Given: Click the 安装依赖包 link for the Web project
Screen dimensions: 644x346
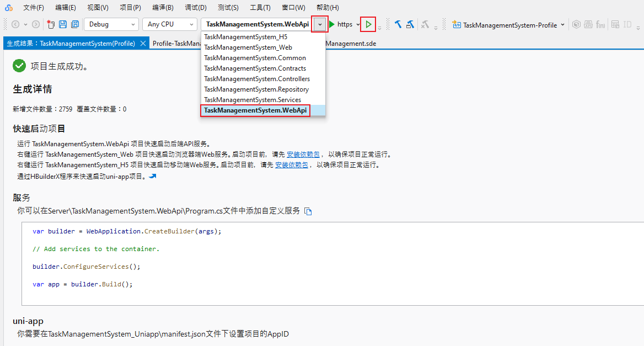Looking at the screenshot, I should coord(303,154).
